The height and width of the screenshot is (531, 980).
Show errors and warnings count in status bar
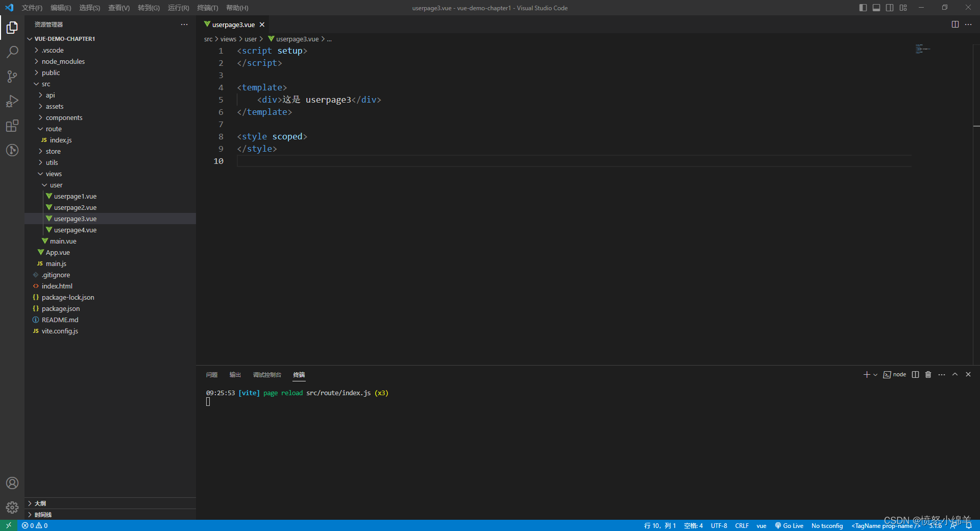35,525
